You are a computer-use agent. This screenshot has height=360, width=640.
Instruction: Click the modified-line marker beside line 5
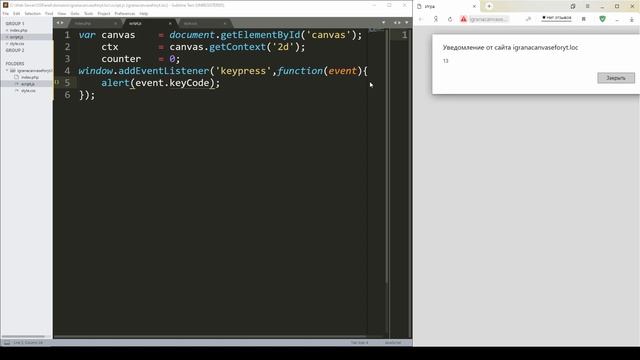[57, 82]
